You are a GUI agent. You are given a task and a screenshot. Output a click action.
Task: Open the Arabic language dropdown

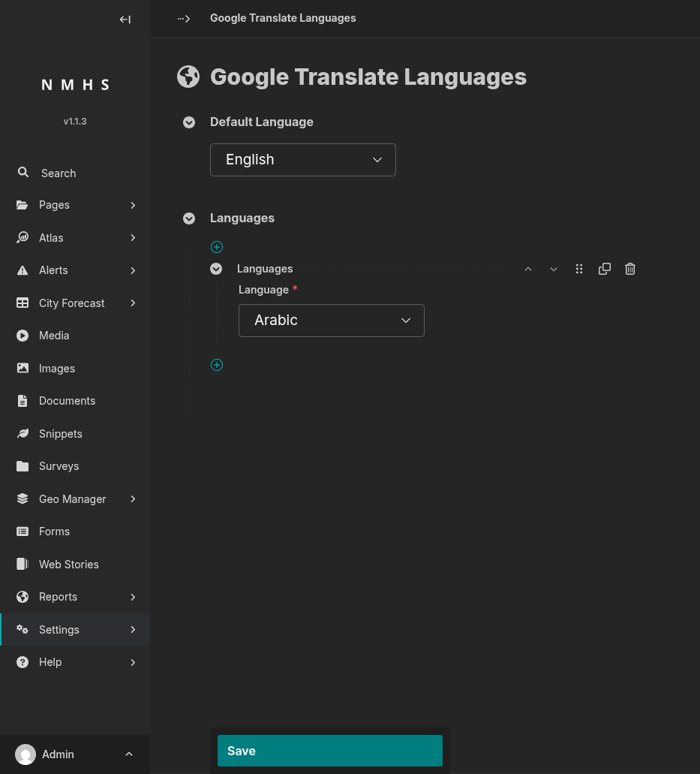332,321
